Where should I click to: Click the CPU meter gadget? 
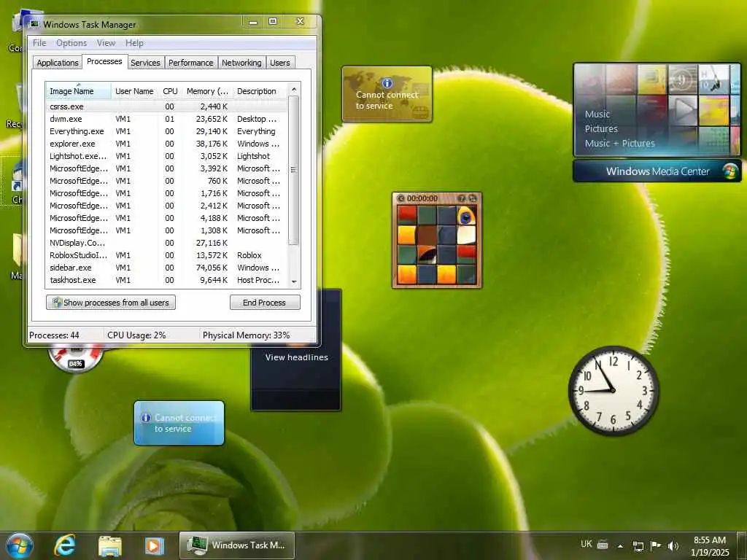(75, 359)
